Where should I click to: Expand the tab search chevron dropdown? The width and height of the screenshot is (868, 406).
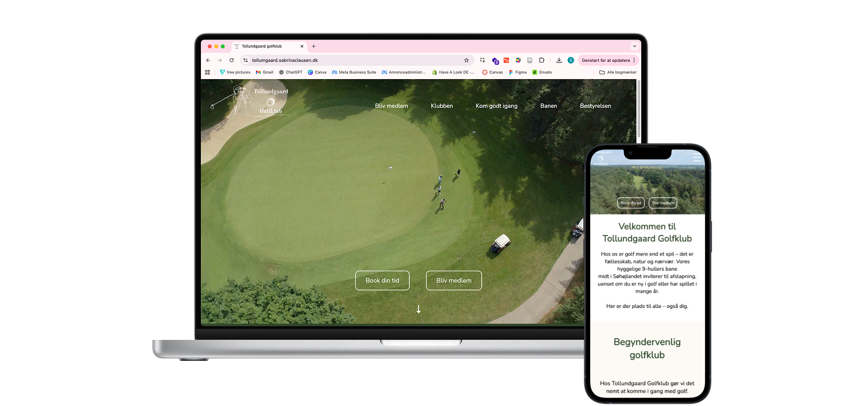point(634,46)
